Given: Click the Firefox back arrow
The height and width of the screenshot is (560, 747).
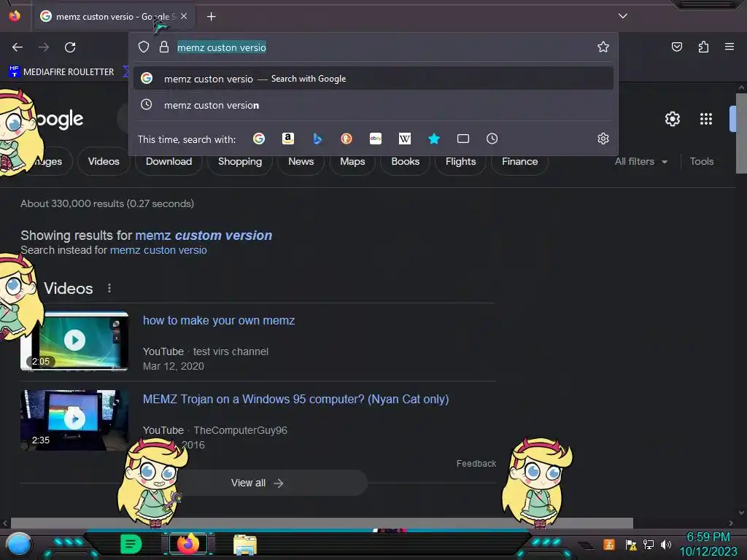Looking at the screenshot, I should pyautogui.click(x=18, y=47).
